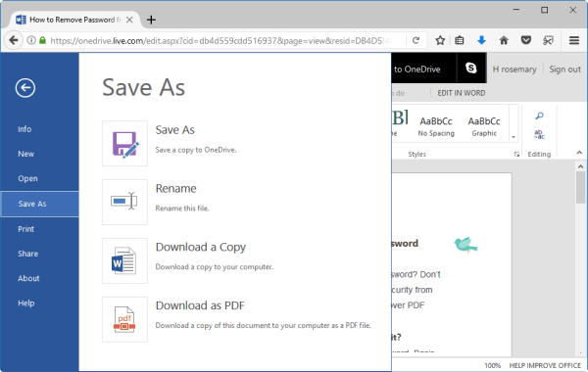The image size is (588, 372).
Task: Go to browser home page icon
Action: coord(504,40)
